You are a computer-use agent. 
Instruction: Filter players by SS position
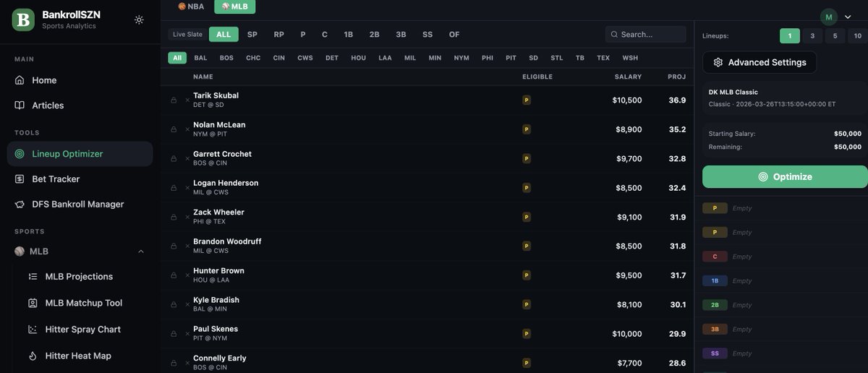coord(427,34)
